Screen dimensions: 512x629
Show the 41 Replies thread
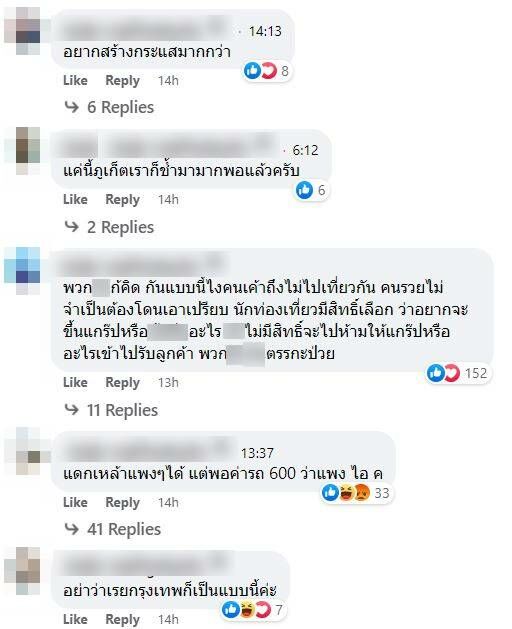click(x=124, y=529)
